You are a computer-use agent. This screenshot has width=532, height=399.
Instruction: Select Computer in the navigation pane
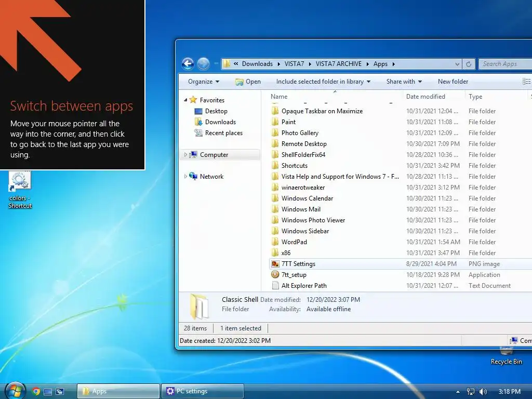pyautogui.click(x=214, y=154)
